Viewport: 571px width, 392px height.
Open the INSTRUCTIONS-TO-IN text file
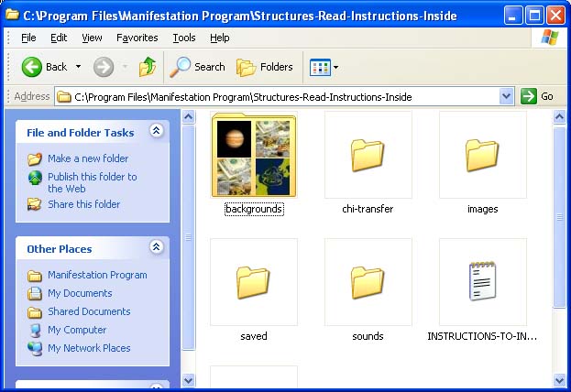click(x=482, y=283)
